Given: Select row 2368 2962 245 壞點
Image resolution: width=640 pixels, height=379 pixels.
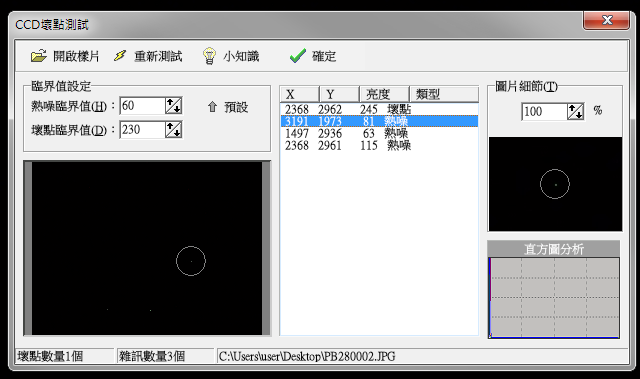Looking at the screenshot, I should [x=379, y=109].
